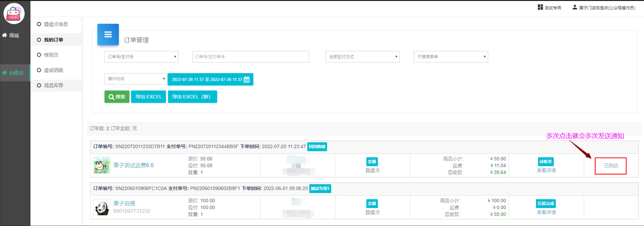
Task: Click the 测试专用1 tag on second order
Action: [320, 189]
